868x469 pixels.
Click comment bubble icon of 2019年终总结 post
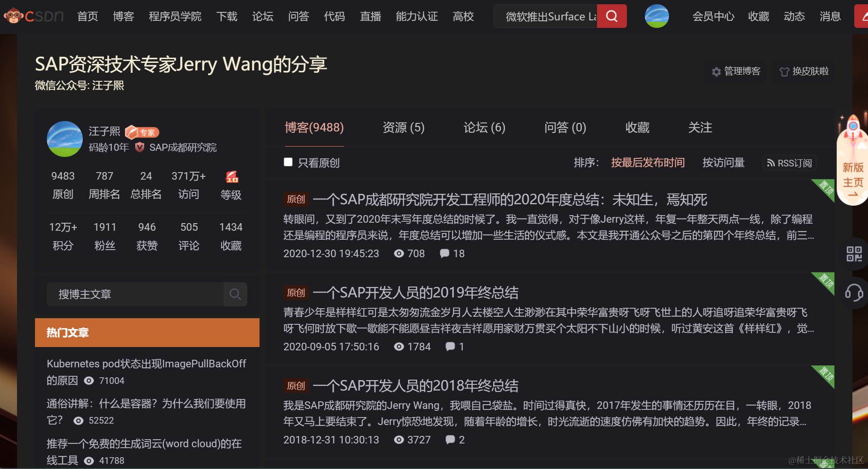click(x=450, y=347)
